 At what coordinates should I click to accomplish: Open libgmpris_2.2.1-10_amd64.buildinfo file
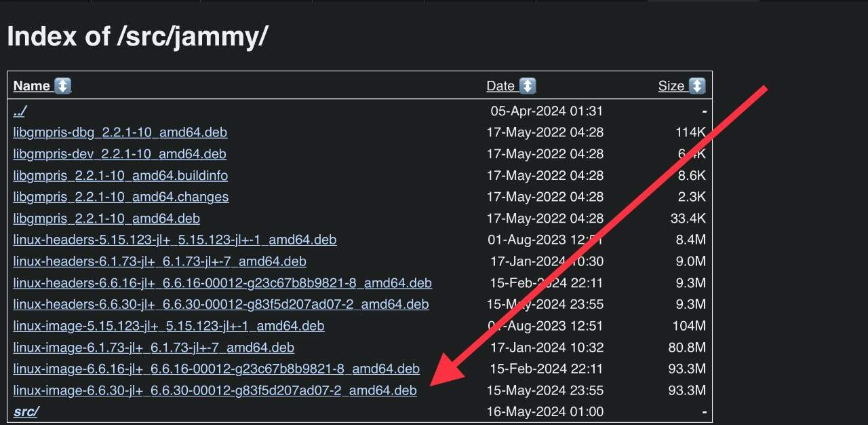(121, 176)
